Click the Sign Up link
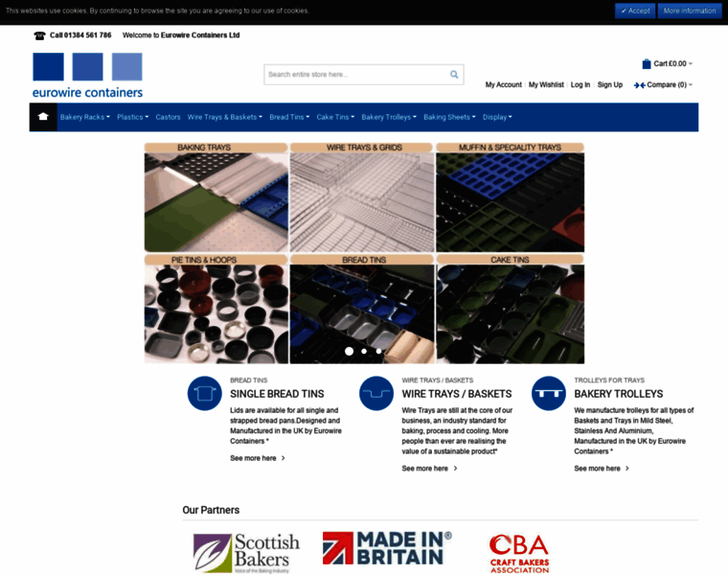The height and width of the screenshot is (575, 728). tap(610, 84)
